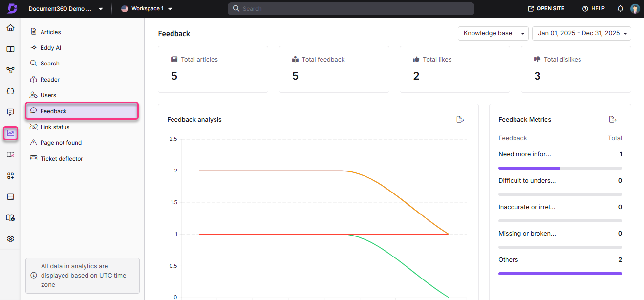The image size is (644, 300).
Task: Open the comments speech bubble icon
Action: pyautogui.click(x=10, y=112)
